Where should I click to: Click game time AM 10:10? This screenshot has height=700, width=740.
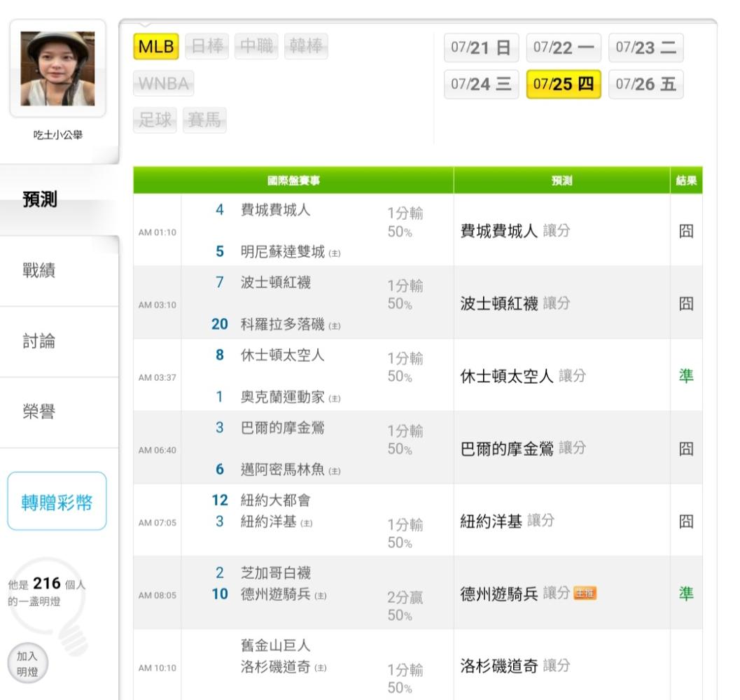pyautogui.click(x=157, y=668)
